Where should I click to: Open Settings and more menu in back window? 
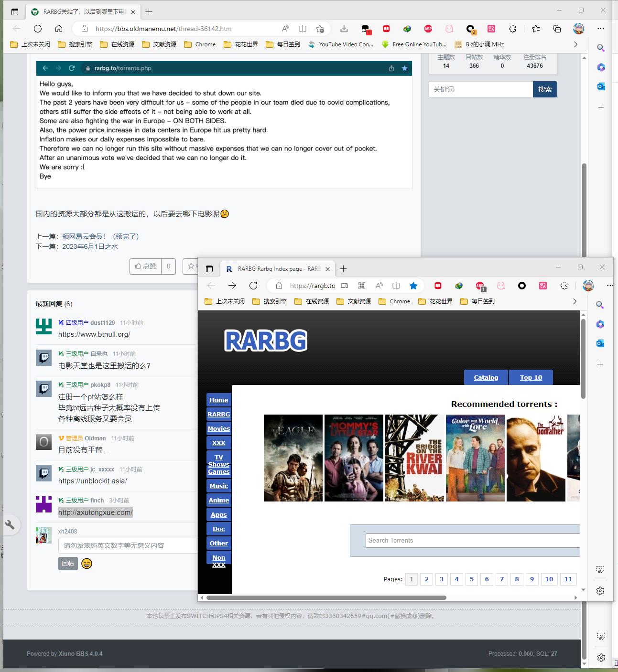coord(601,29)
